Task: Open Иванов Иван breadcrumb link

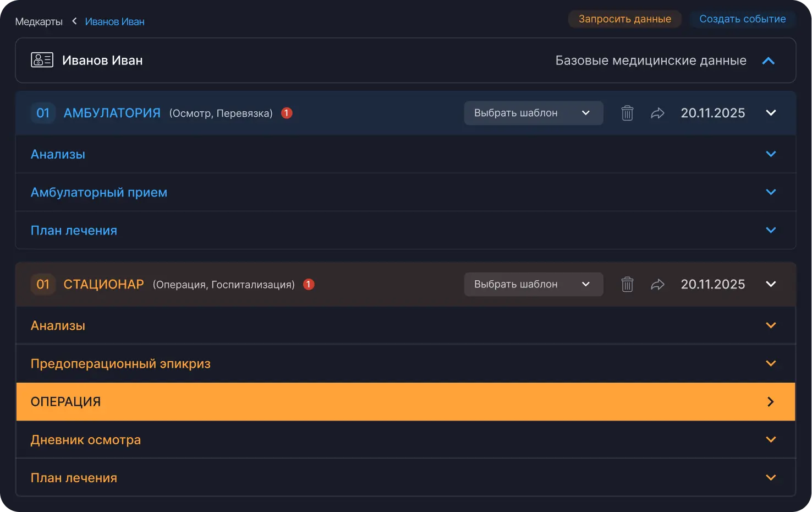Action: pos(114,21)
